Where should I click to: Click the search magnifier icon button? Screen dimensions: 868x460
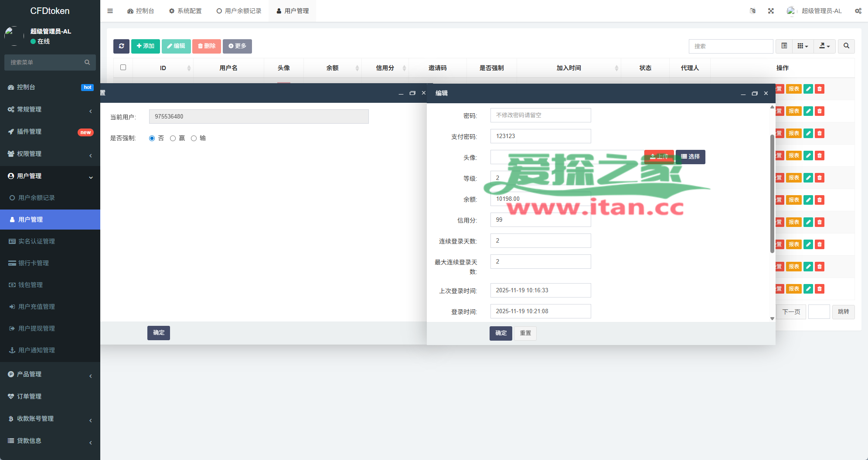point(846,46)
